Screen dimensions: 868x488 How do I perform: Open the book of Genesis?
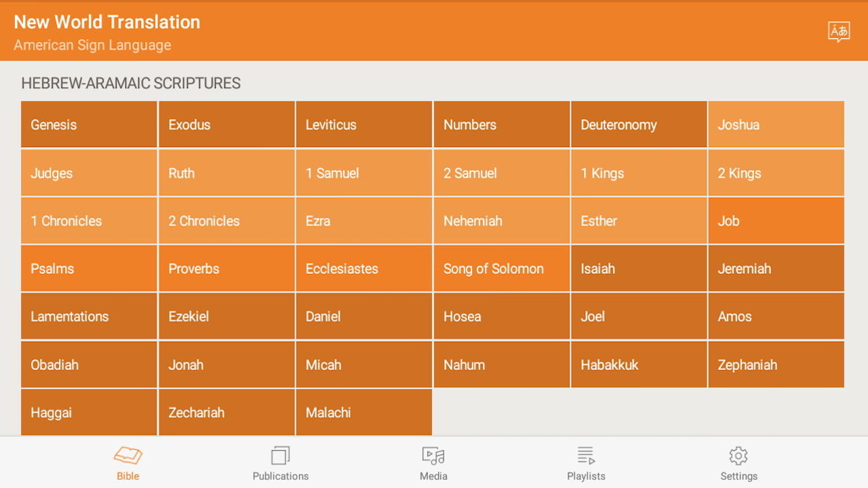pos(89,125)
